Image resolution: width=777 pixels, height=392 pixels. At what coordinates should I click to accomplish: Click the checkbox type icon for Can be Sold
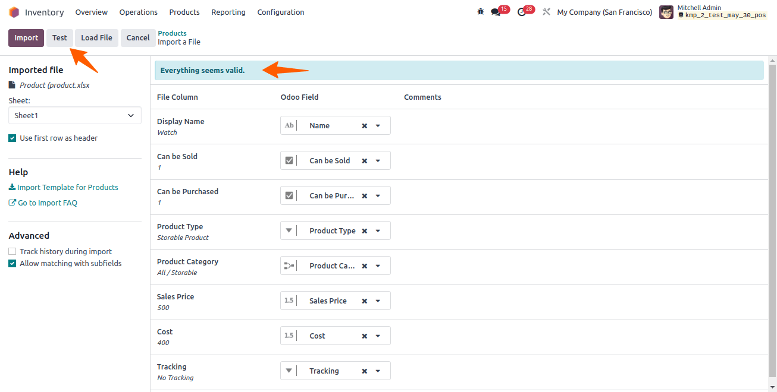[x=289, y=161]
